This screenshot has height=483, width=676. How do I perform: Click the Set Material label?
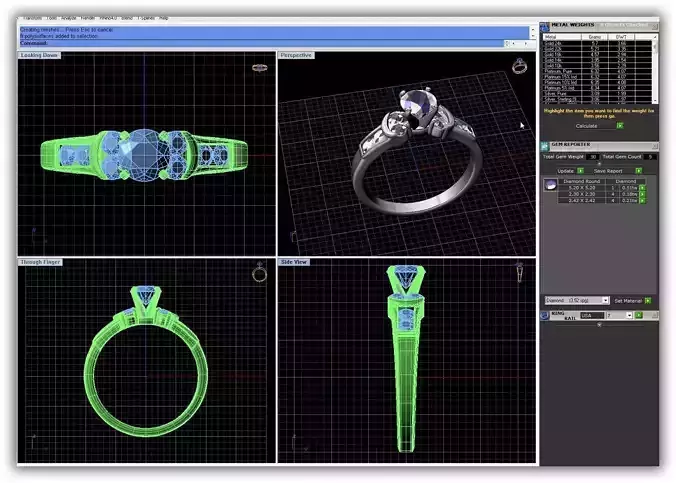coord(628,301)
